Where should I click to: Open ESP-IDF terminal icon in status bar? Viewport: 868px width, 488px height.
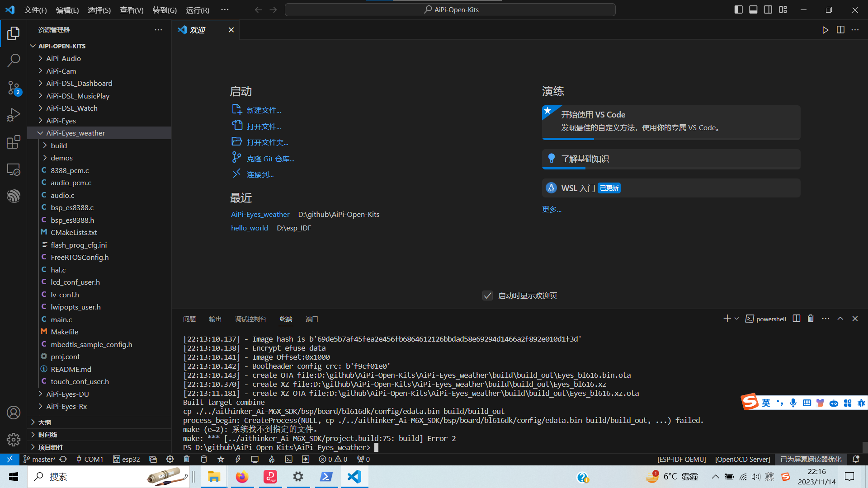tap(288, 459)
